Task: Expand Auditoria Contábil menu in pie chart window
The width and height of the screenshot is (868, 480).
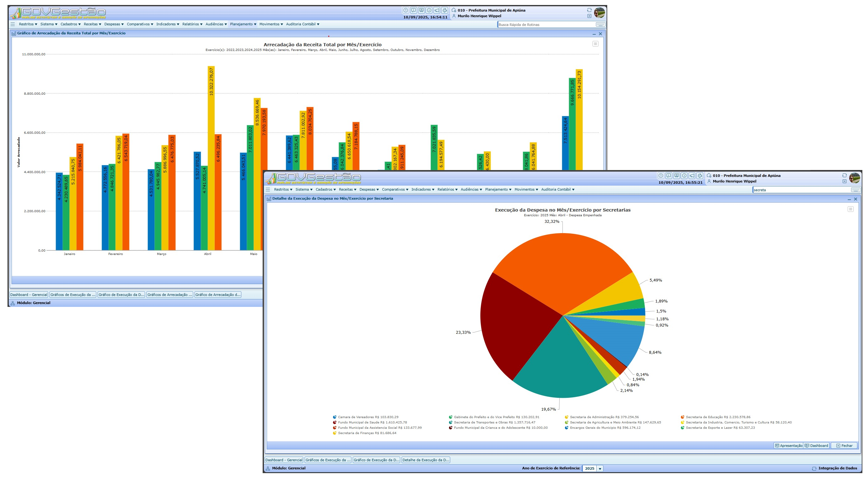Action: tap(558, 190)
